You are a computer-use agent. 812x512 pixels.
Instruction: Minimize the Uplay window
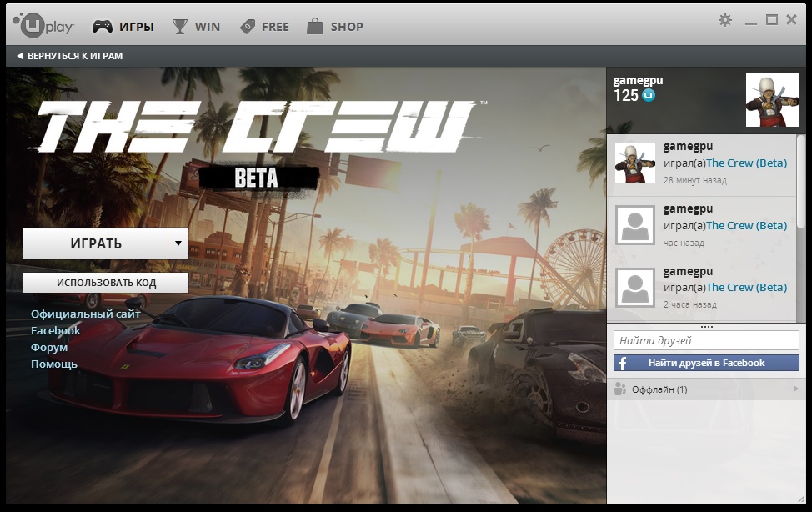pyautogui.click(x=751, y=23)
